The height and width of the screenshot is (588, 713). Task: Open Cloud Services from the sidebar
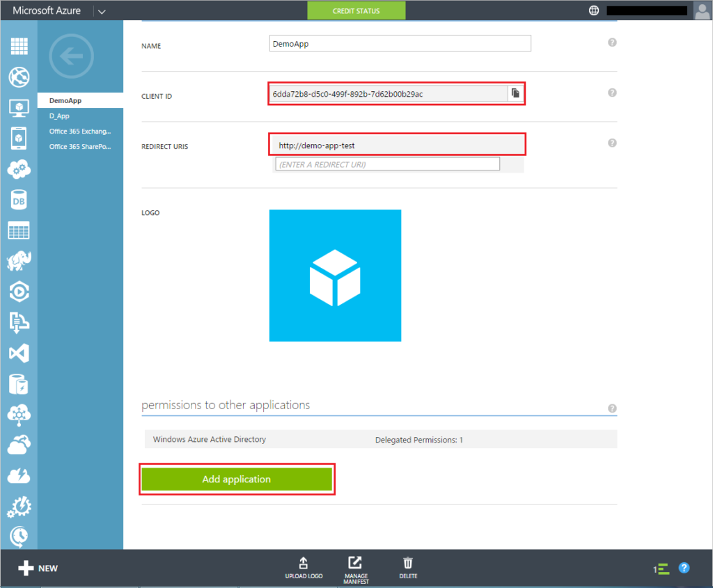point(19,168)
